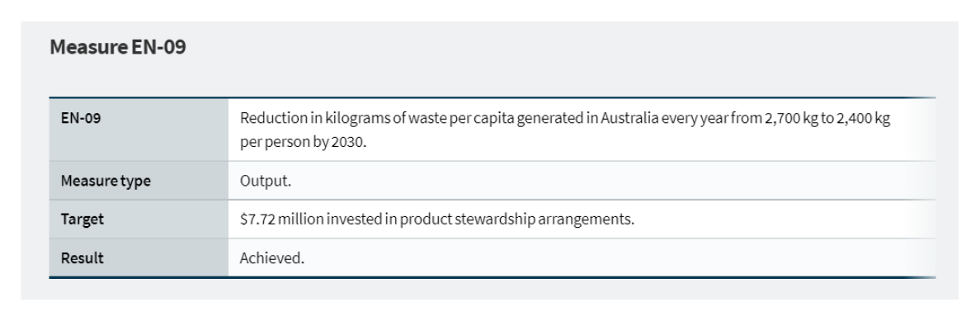Image resolution: width=980 pixels, height=321 pixels.
Task: Click the "Result" row label
Action: (x=82, y=257)
